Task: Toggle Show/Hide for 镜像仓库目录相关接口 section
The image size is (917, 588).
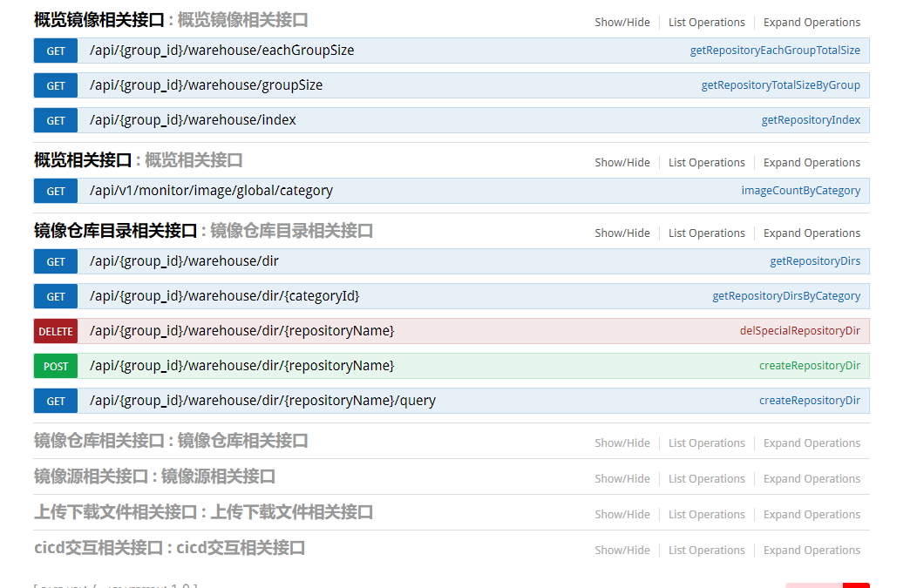Action: pos(622,233)
